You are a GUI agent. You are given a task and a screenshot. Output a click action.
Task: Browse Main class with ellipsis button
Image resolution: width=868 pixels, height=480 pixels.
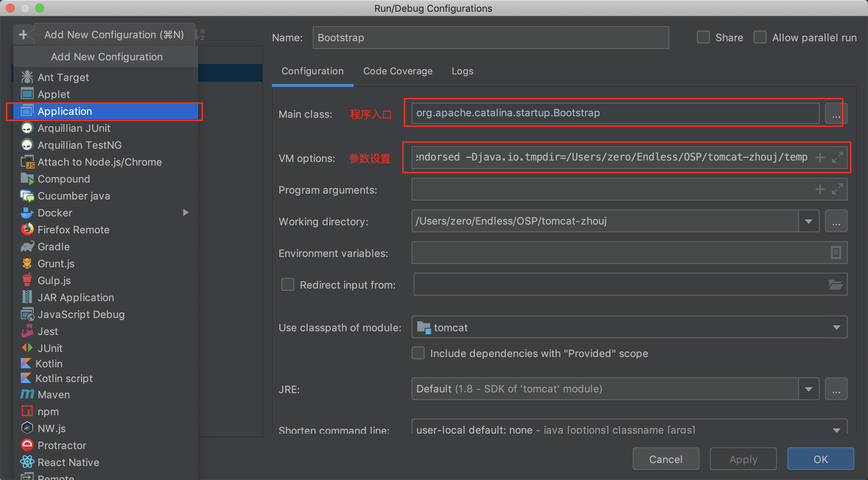(x=836, y=114)
